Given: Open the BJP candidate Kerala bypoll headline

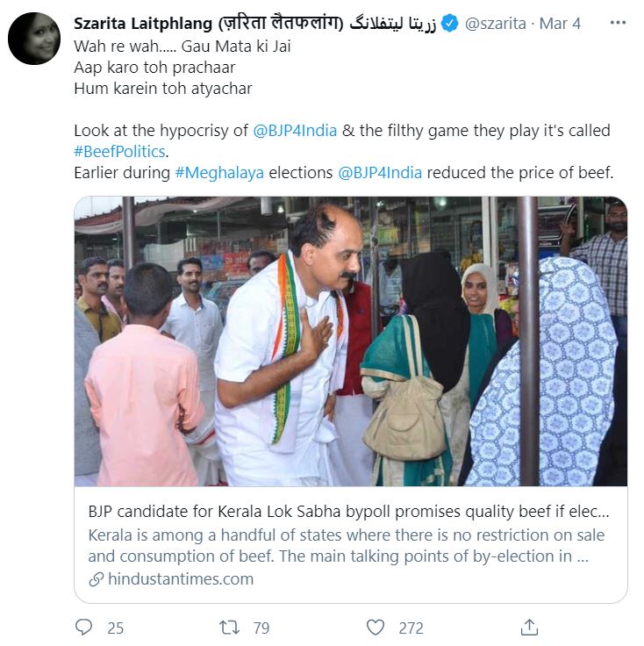Looking at the screenshot, I should pos(348,512).
